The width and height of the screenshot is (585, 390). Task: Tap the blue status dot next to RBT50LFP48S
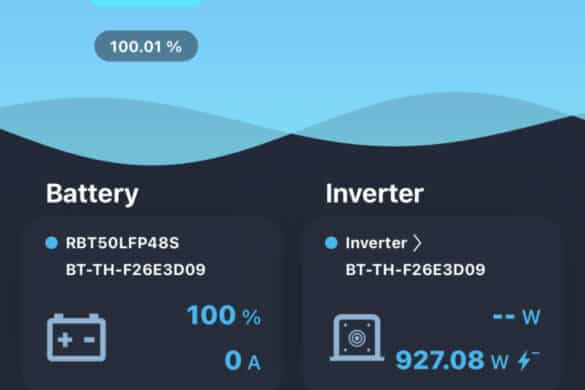(x=51, y=243)
